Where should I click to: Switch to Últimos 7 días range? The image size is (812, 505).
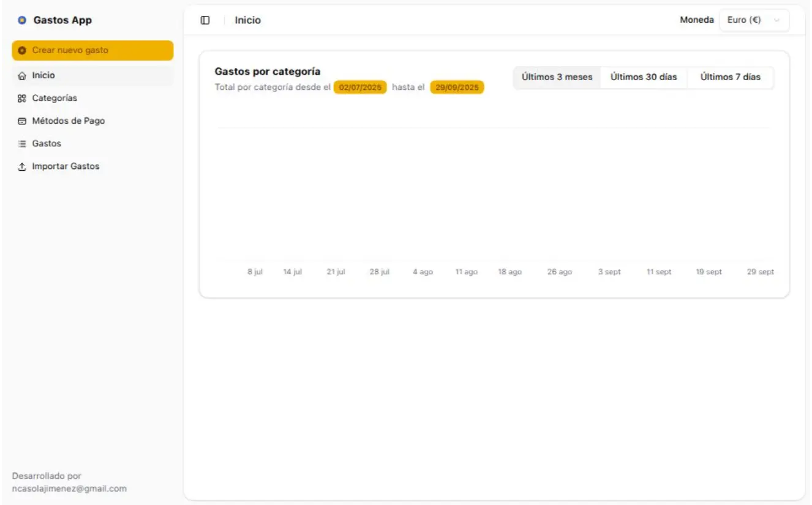pyautogui.click(x=730, y=77)
